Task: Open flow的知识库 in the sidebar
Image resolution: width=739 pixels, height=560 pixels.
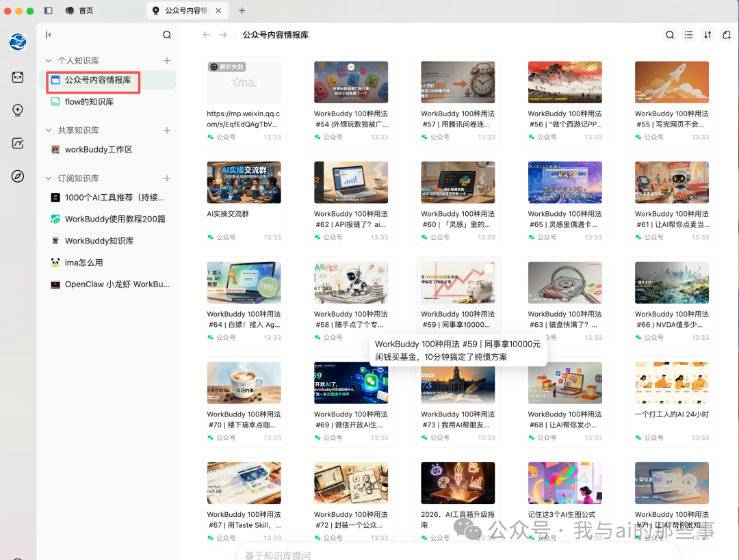Action: 108,102
